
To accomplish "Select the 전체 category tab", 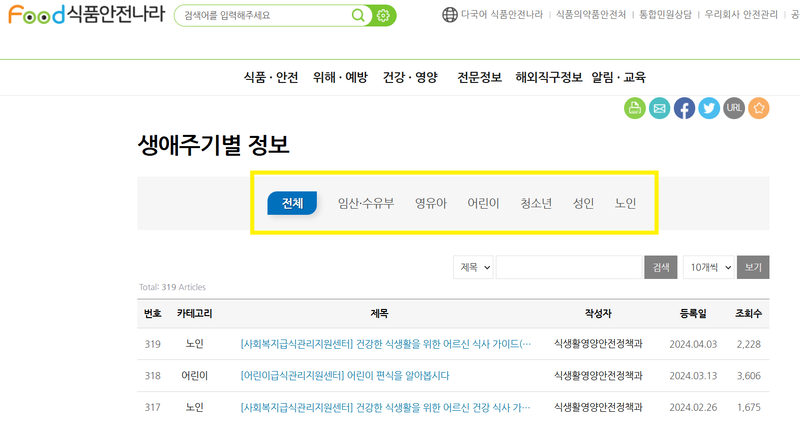I will click(292, 203).
